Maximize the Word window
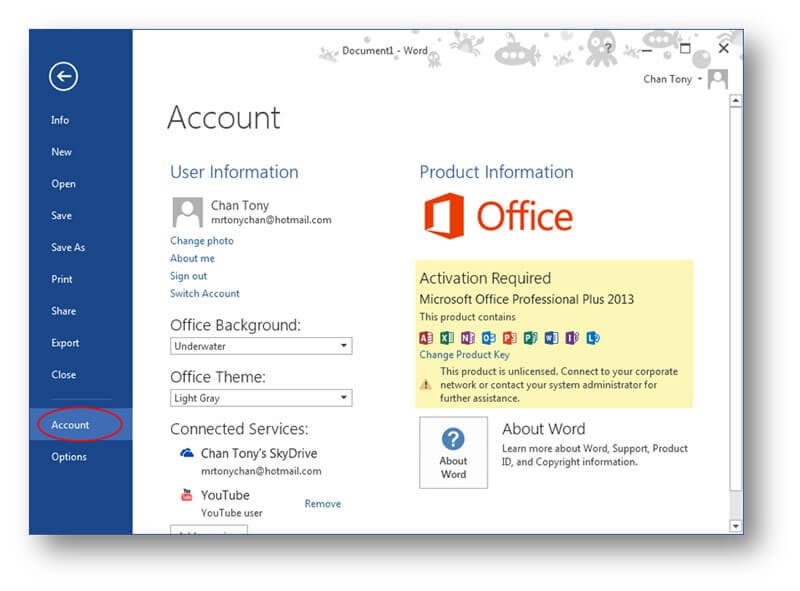 pyautogui.click(x=685, y=48)
